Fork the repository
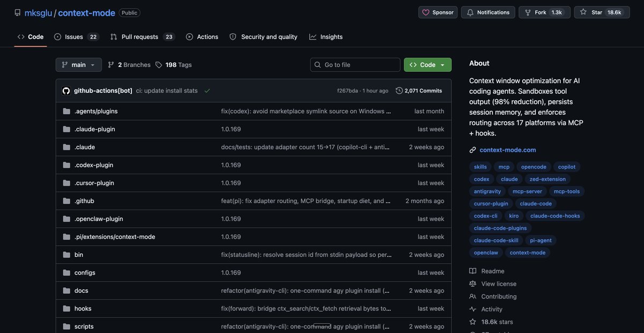 544,12
